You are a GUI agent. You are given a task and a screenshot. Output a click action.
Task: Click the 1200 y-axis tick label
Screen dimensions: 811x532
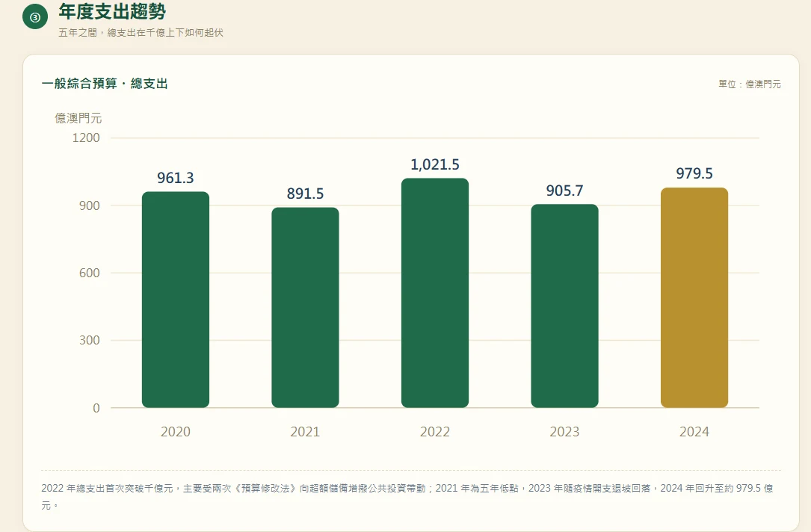(86, 138)
